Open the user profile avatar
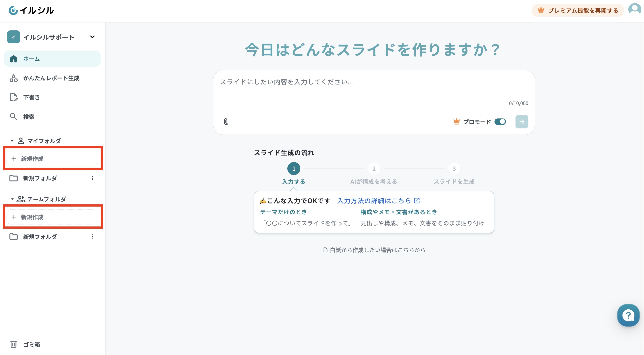Viewport: 644px width, 355px height. 634,10
